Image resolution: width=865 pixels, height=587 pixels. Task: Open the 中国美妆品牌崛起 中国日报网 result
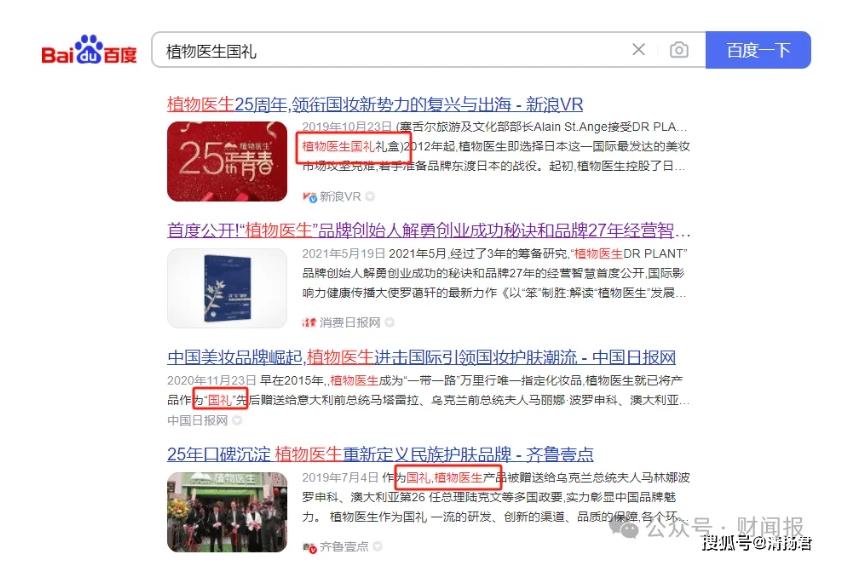click(421, 357)
